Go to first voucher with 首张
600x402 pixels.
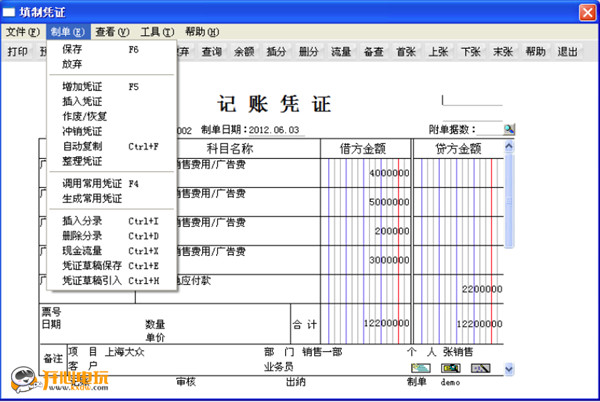coord(406,52)
